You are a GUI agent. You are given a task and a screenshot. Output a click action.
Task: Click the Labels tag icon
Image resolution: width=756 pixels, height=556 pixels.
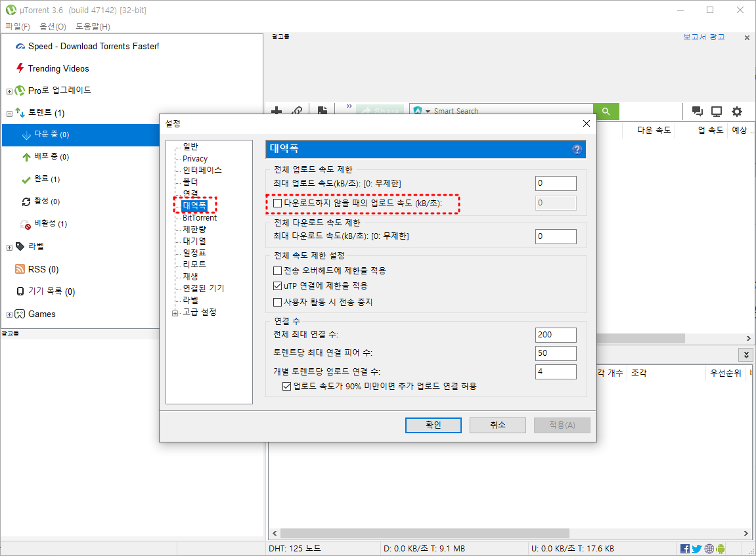20,246
